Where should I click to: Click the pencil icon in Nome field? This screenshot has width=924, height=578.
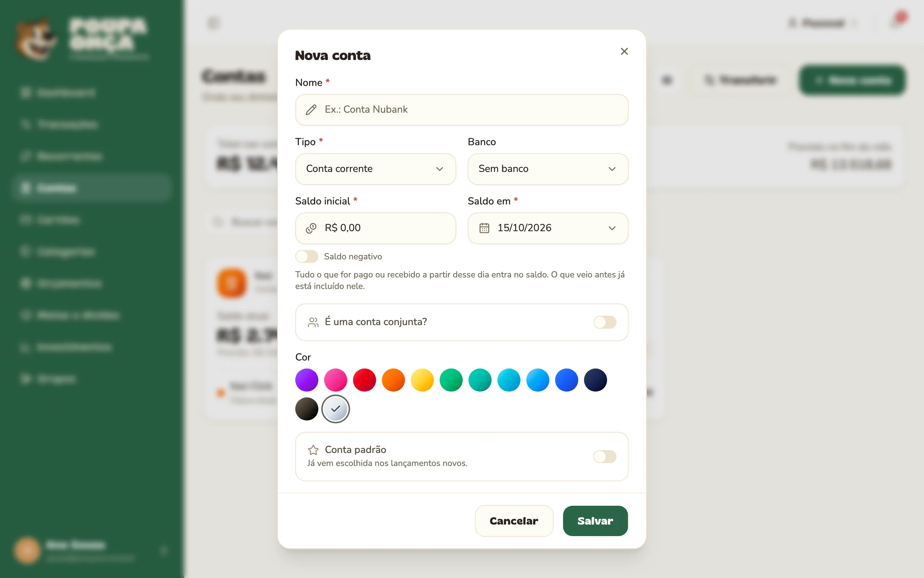click(311, 110)
